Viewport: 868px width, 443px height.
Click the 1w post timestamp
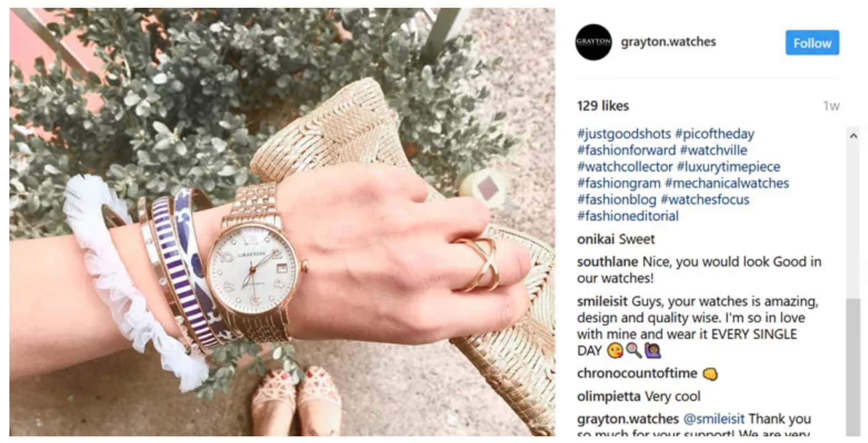[831, 106]
